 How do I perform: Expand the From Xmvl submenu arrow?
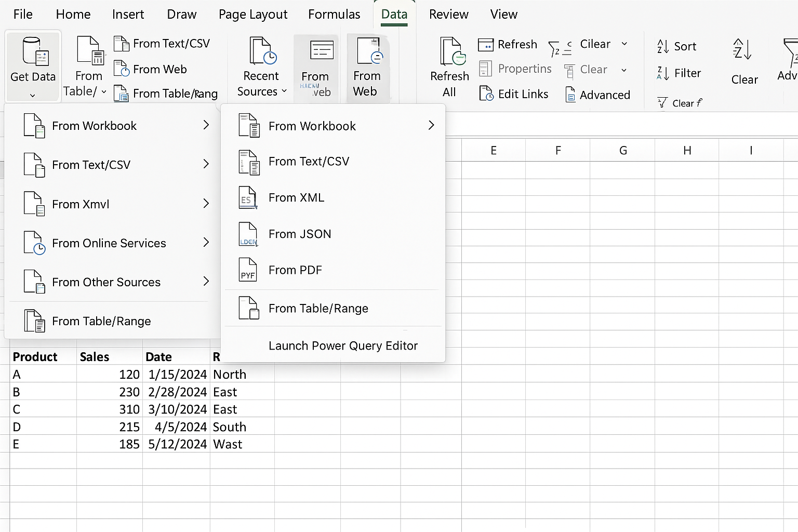point(206,204)
